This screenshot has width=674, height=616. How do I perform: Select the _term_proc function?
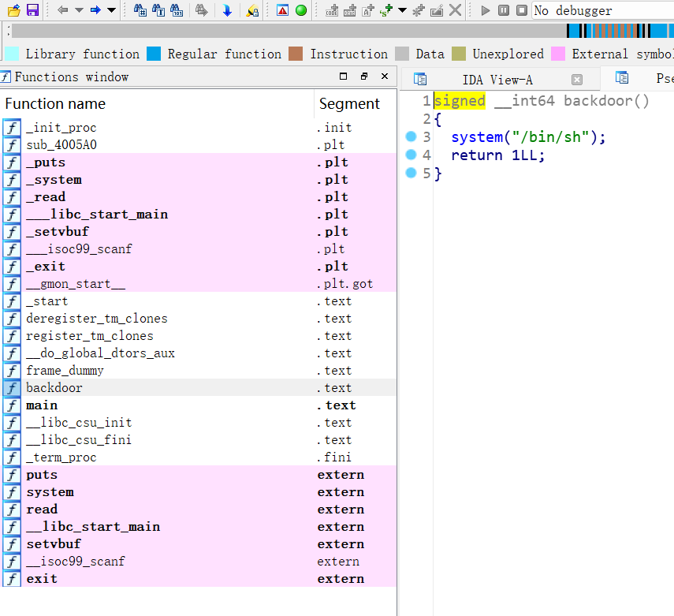click(199, 457)
